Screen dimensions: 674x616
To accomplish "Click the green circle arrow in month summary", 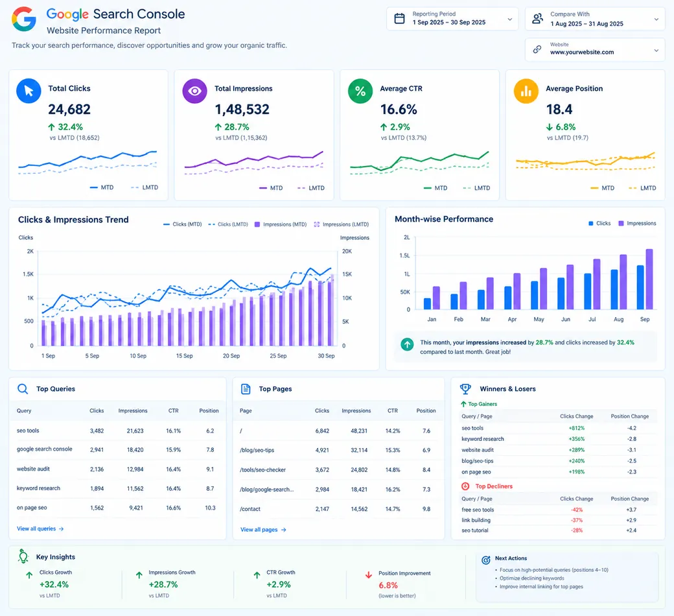I will [407, 344].
